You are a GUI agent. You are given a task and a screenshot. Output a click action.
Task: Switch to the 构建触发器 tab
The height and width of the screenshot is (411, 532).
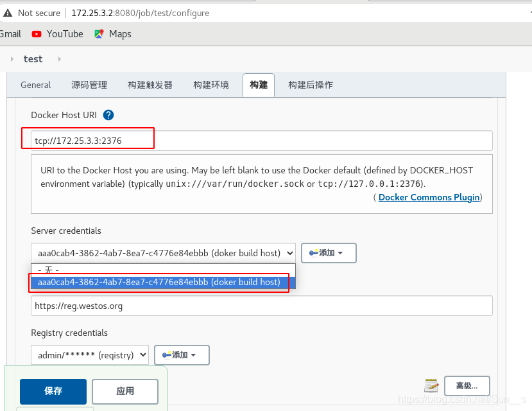(x=150, y=85)
